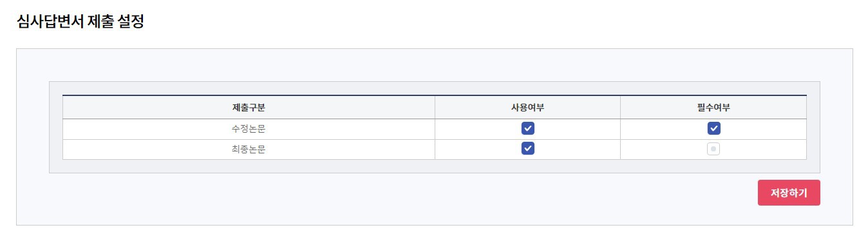Click the 수정논문 row label
This screenshot has height=241, width=868.
249,129
